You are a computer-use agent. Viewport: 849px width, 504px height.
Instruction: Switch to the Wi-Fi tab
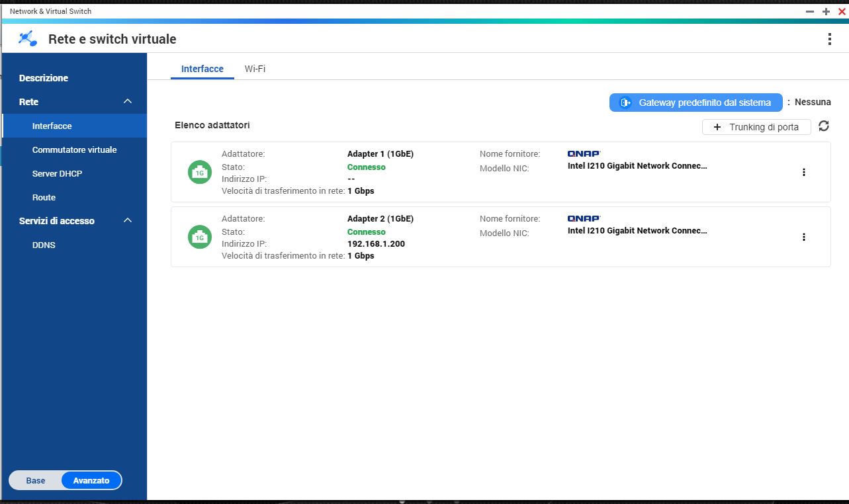pyautogui.click(x=255, y=69)
